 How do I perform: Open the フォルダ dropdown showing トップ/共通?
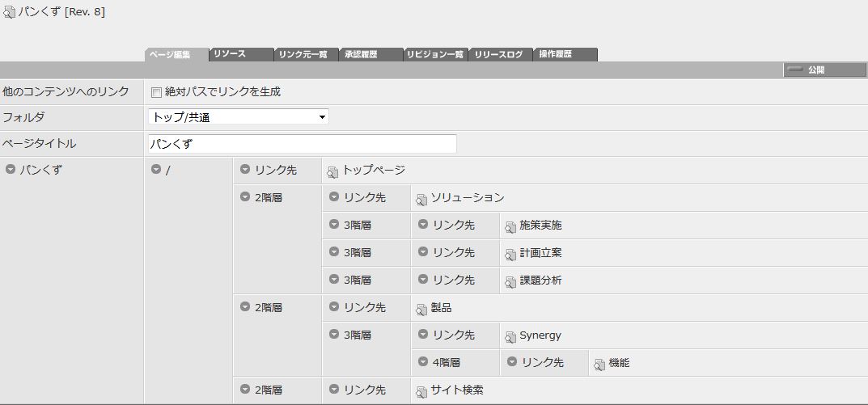coord(239,117)
